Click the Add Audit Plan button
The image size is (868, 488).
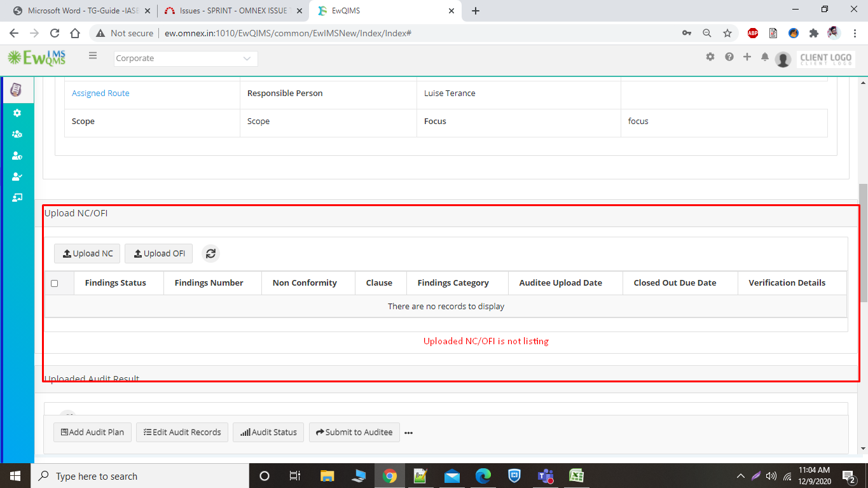(x=92, y=432)
